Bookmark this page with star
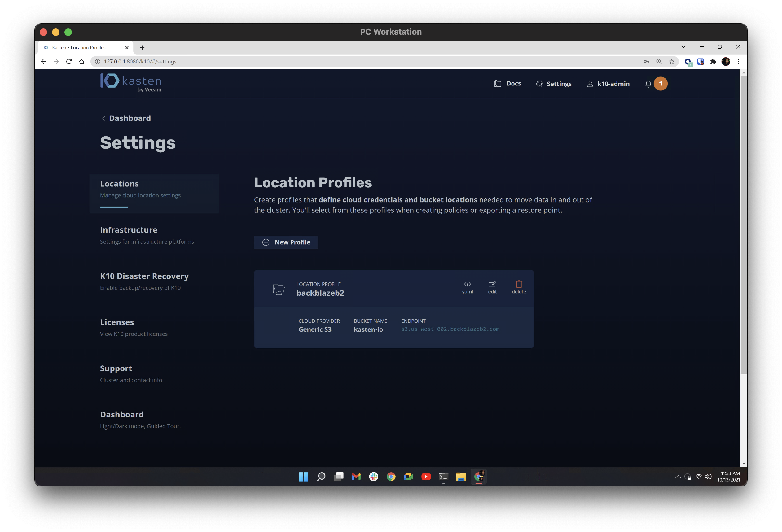This screenshot has width=782, height=532. coord(672,62)
